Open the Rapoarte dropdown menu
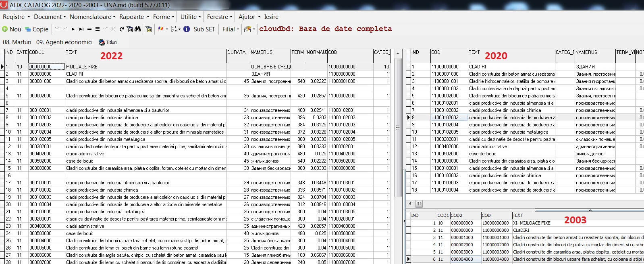Image resolution: width=644 pixels, height=264 pixels. tap(134, 17)
